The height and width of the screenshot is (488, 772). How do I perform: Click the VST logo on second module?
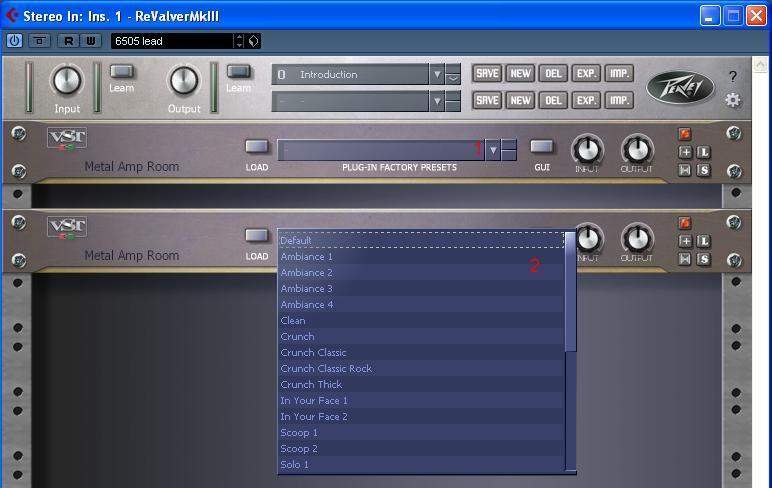pyautogui.click(x=67, y=228)
